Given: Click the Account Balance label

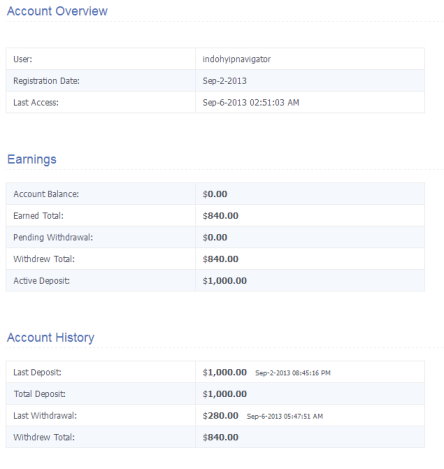Looking at the screenshot, I should click(46, 194).
